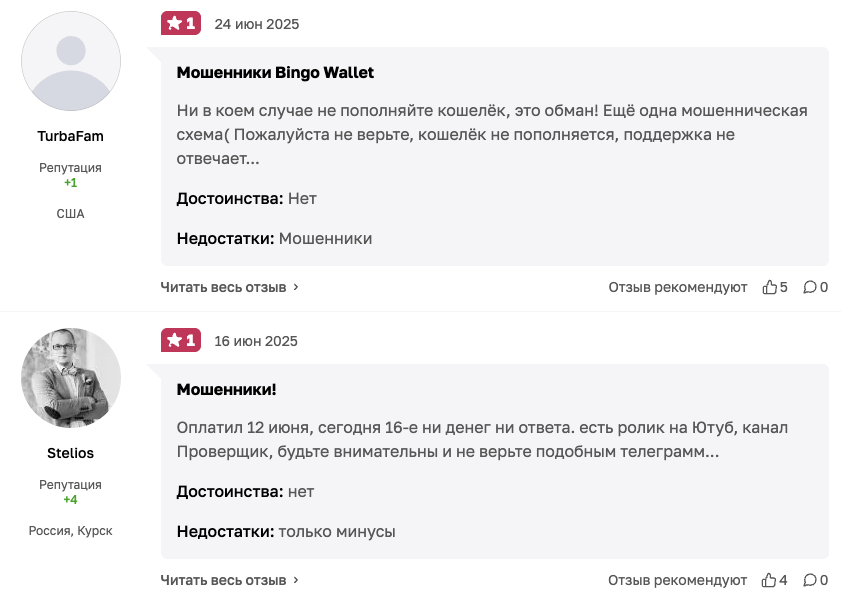Click "Отзыв рекомендуют" under TurbaFam's review
This screenshot has width=841, height=601.
coord(677,287)
